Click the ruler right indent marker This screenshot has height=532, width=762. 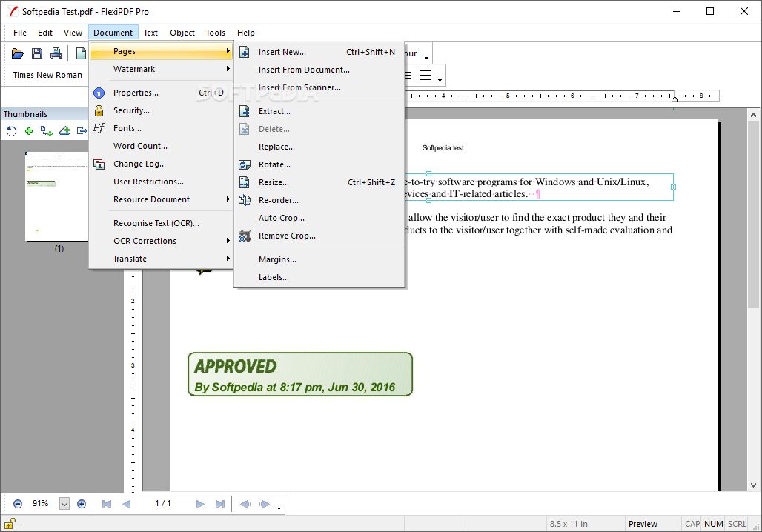pyautogui.click(x=675, y=99)
